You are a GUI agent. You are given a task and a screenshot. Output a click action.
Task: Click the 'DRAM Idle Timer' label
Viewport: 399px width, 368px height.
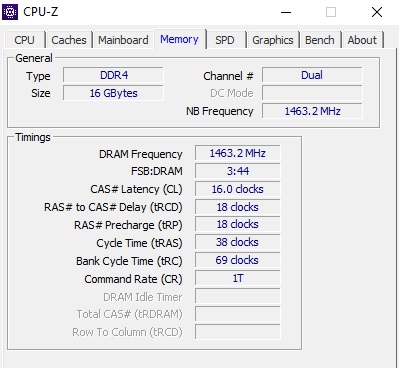143,297
